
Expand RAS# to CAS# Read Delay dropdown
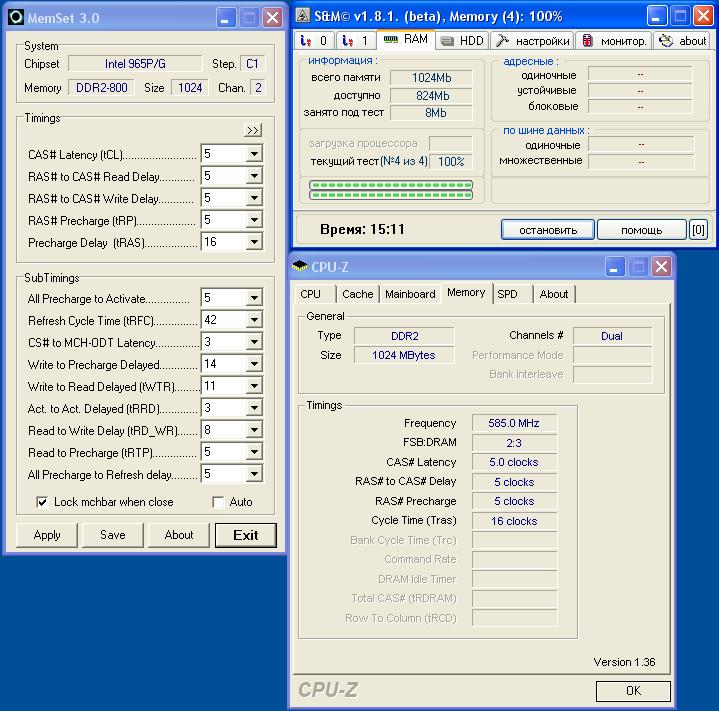click(254, 176)
